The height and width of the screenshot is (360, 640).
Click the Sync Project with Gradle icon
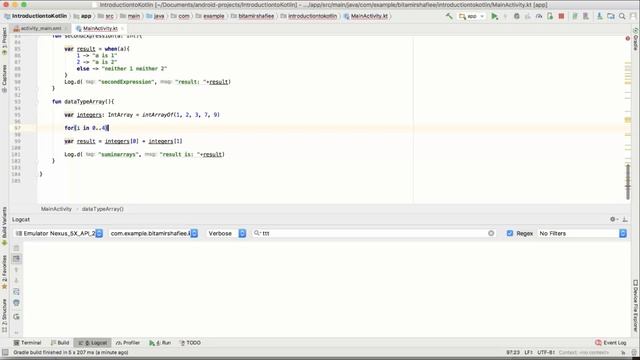pos(575,16)
